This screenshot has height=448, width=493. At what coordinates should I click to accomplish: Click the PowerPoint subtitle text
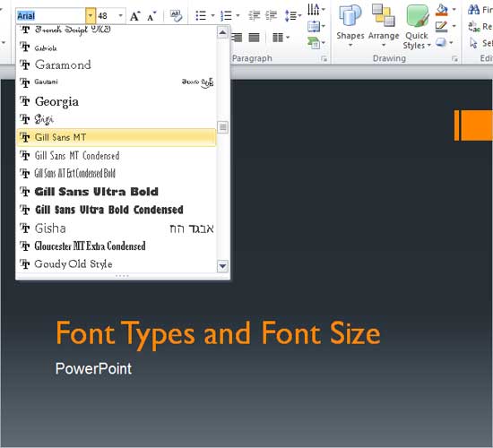pyautogui.click(x=93, y=368)
